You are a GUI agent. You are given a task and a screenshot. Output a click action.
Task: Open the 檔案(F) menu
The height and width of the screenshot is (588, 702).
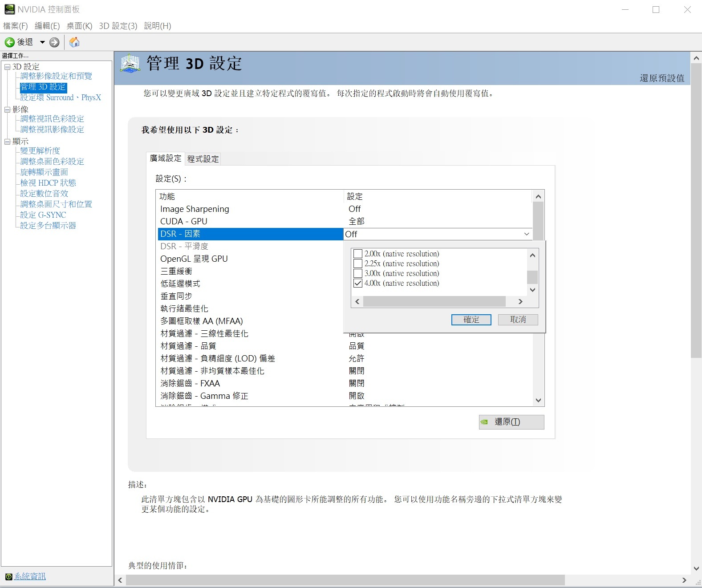[x=16, y=26]
